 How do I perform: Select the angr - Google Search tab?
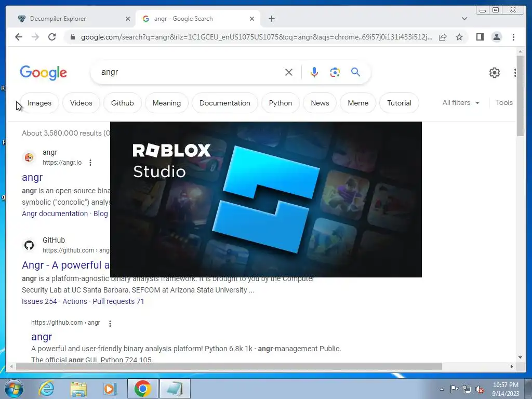click(x=198, y=19)
